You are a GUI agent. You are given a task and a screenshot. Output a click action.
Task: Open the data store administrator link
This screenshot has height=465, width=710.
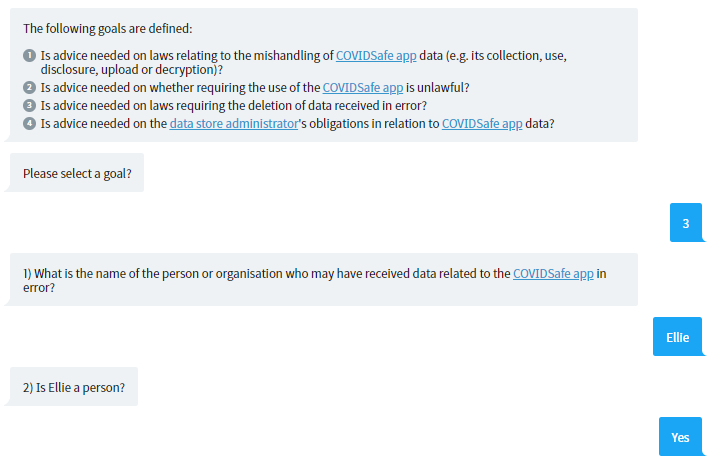(234, 124)
